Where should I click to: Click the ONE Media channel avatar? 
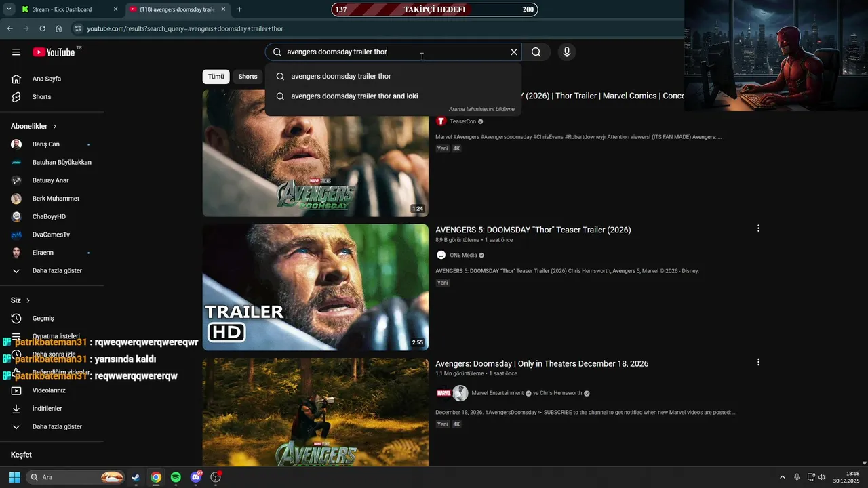point(441,256)
